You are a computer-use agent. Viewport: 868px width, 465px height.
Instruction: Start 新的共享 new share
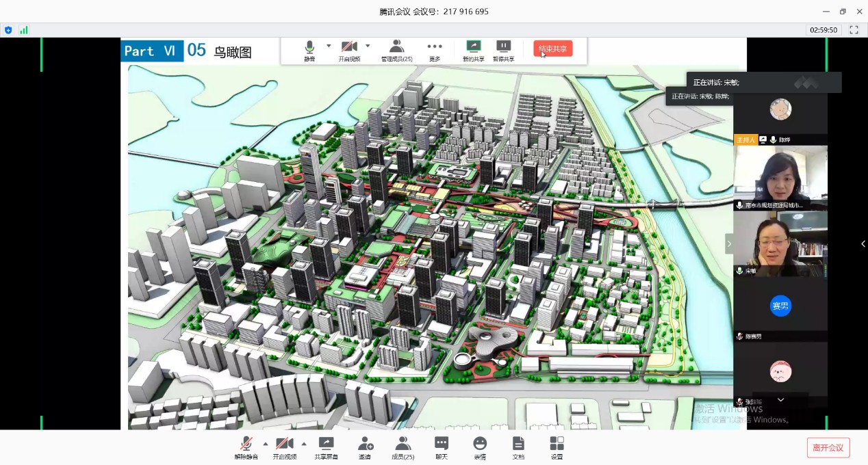473,51
